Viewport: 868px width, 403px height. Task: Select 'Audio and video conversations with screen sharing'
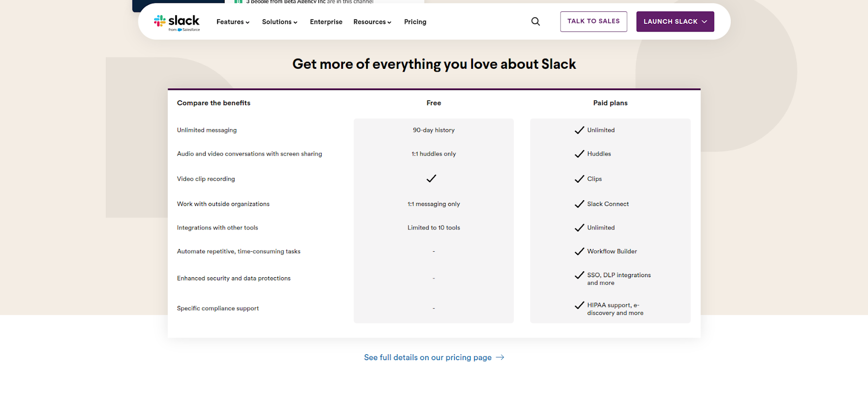pyautogui.click(x=250, y=154)
